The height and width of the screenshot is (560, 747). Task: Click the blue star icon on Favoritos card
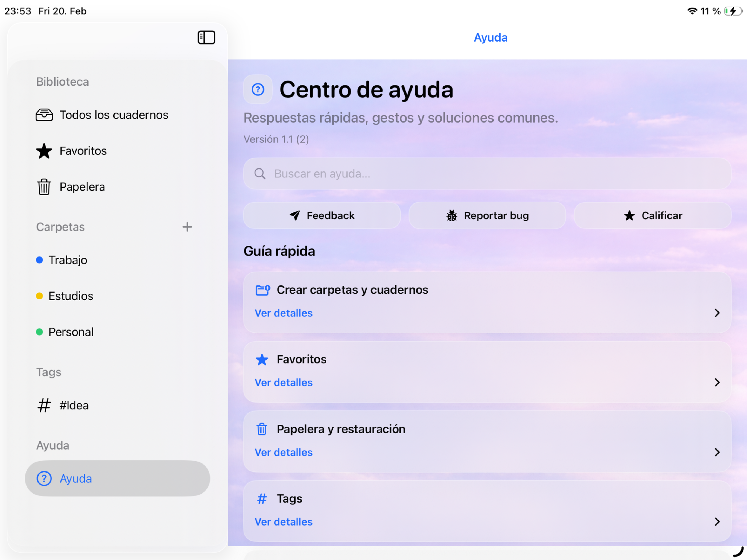pos(262,359)
